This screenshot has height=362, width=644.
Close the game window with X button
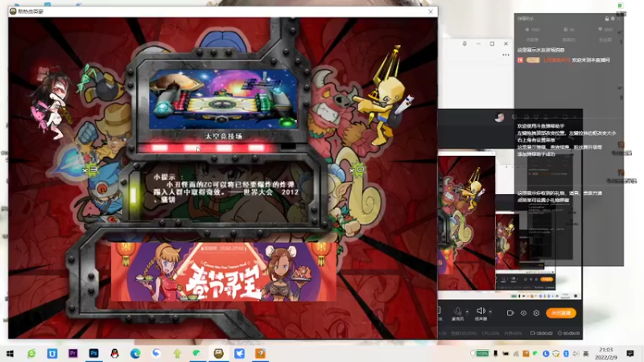(x=431, y=11)
